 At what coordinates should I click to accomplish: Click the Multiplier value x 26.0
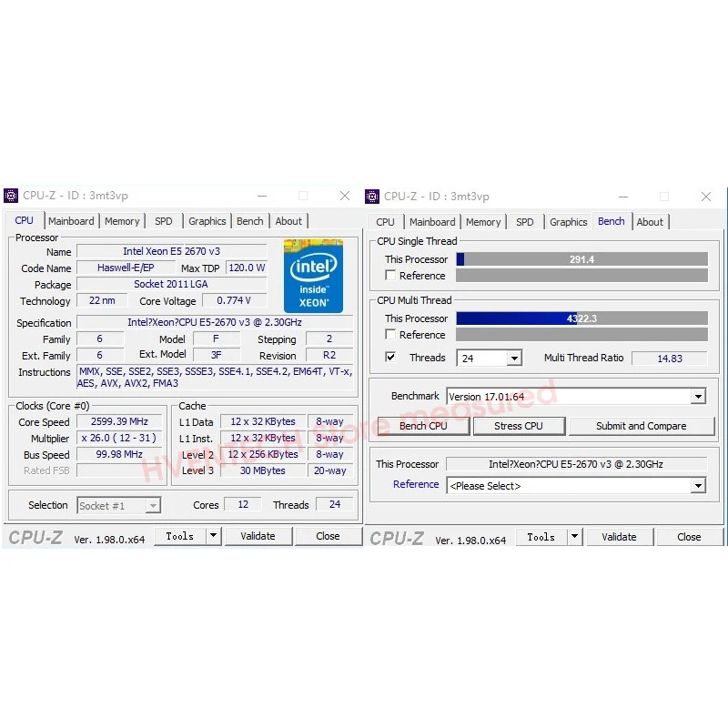[x=119, y=438]
